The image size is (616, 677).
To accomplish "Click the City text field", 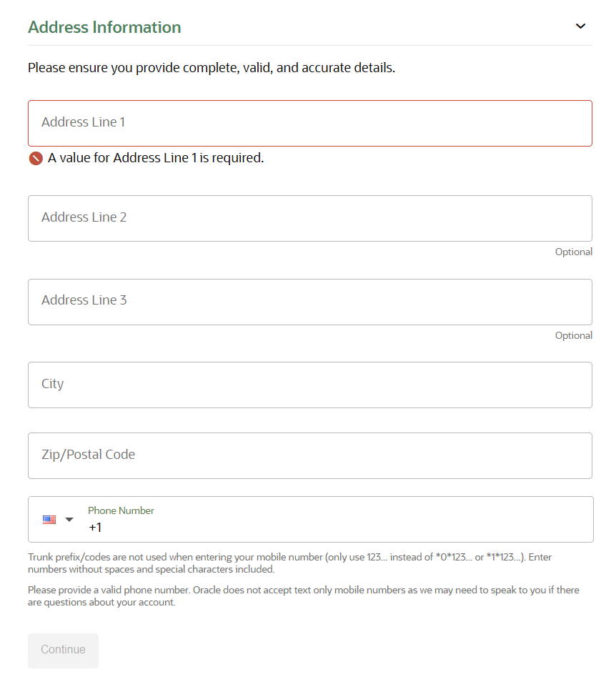I will [309, 385].
